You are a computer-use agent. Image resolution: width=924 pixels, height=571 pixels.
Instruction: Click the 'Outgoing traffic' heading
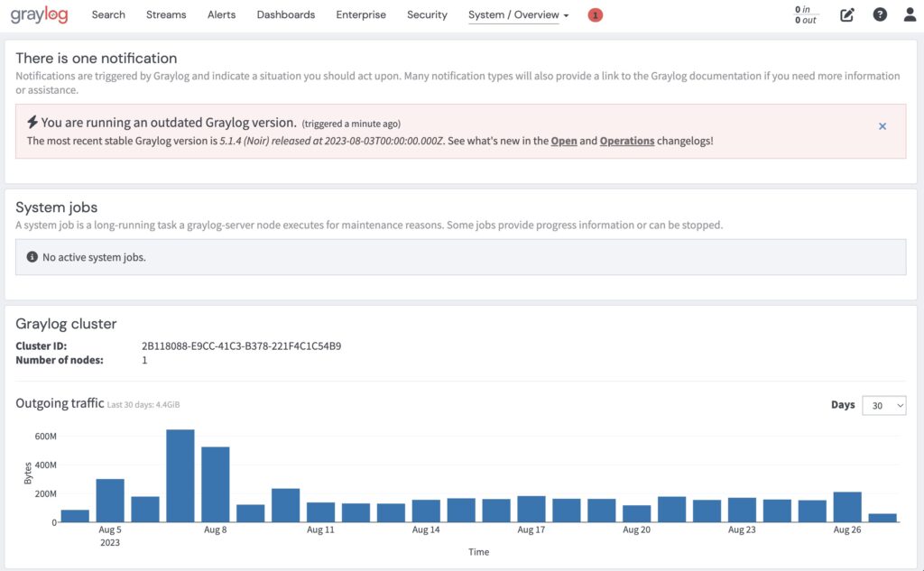coord(60,403)
